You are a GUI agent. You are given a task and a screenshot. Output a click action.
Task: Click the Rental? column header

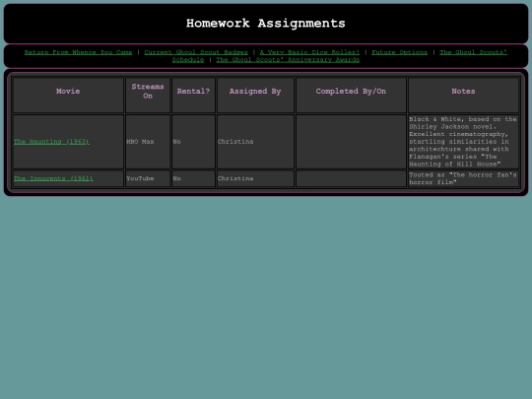pos(193,95)
